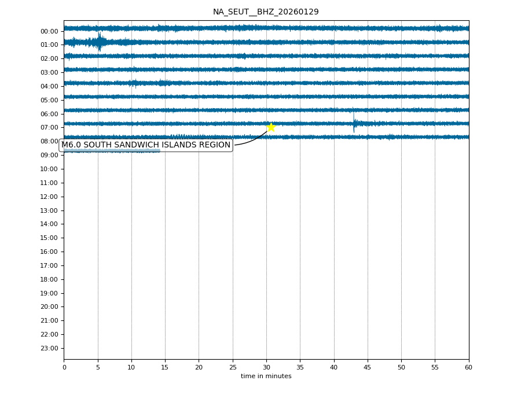Click the 45 tick on the minutes axis
This screenshot has height=399, width=532.
tap(368, 367)
